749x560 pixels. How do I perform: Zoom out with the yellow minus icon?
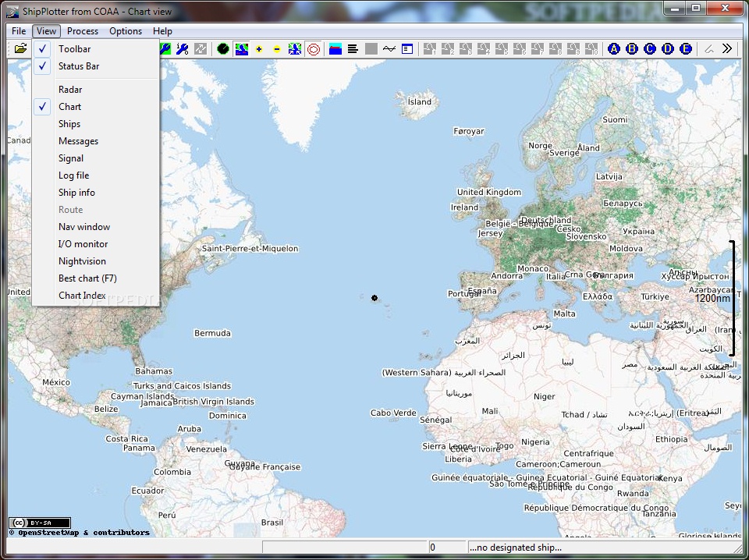[x=276, y=48]
